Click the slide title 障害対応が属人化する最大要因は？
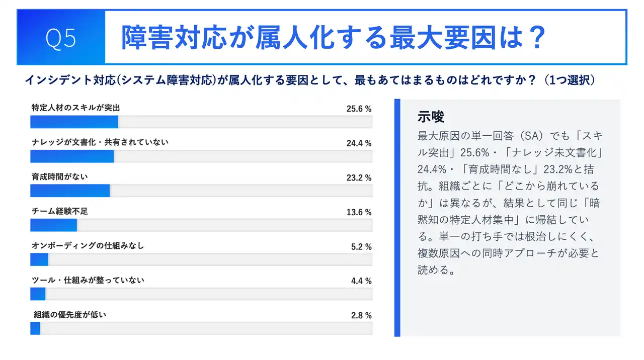This screenshot has width=644, height=360. click(333, 38)
